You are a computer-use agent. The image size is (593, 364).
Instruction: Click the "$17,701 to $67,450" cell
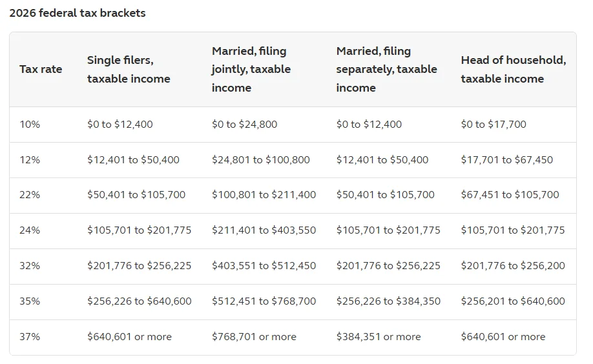coord(506,159)
